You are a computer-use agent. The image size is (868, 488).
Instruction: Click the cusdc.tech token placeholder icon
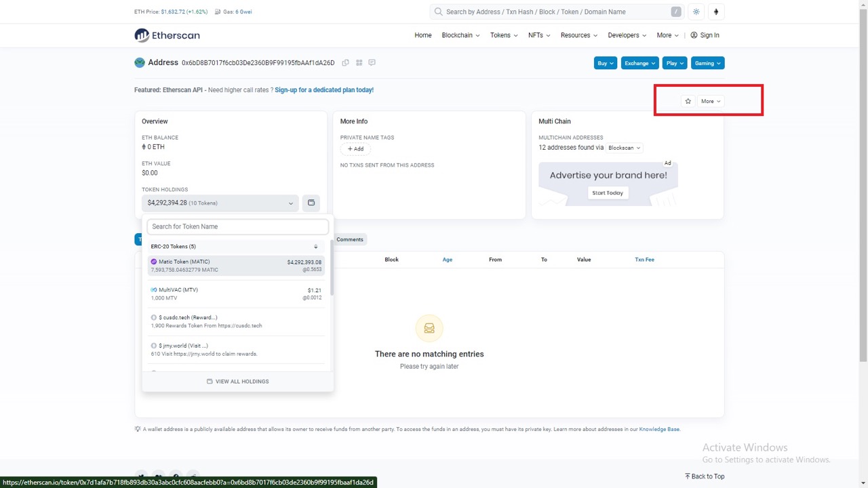tap(154, 317)
